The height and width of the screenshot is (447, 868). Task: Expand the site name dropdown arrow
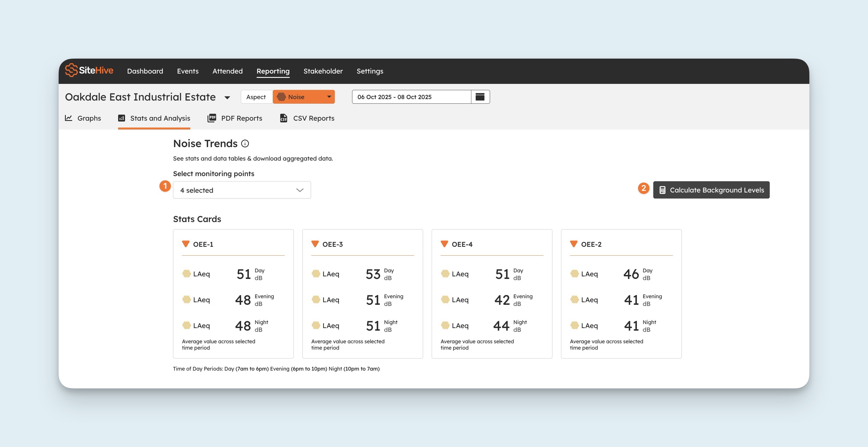point(227,98)
